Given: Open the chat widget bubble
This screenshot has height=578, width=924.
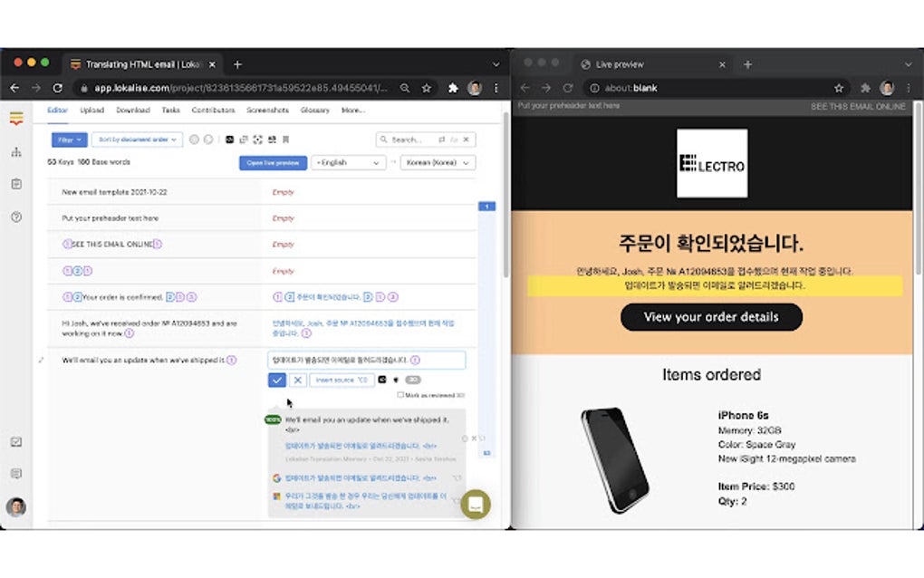Looking at the screenshot, I should click(476, 505).
